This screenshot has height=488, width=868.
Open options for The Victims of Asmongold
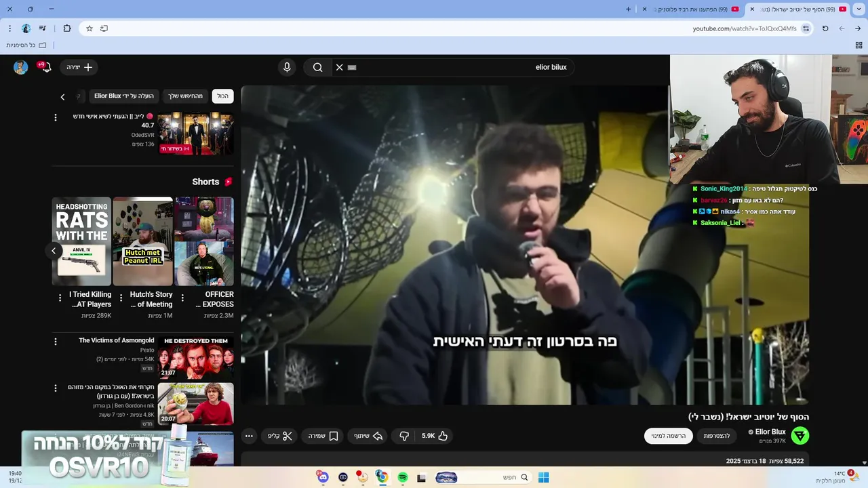coord(56,342)
